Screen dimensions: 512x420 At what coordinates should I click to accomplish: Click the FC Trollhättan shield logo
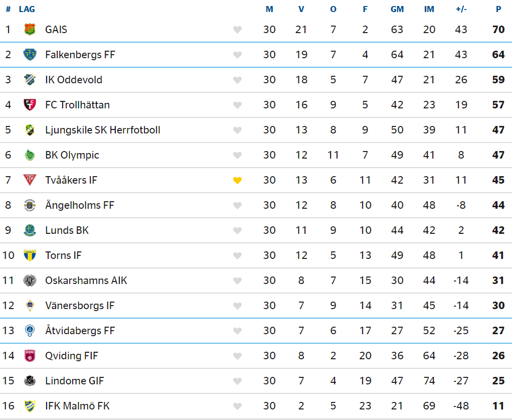pyautogui.click(x=30, y=105)
